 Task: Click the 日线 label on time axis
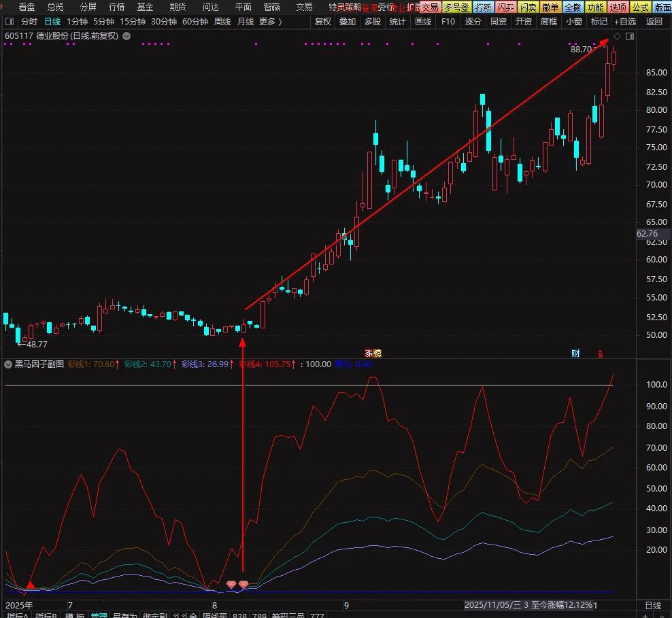652,604
